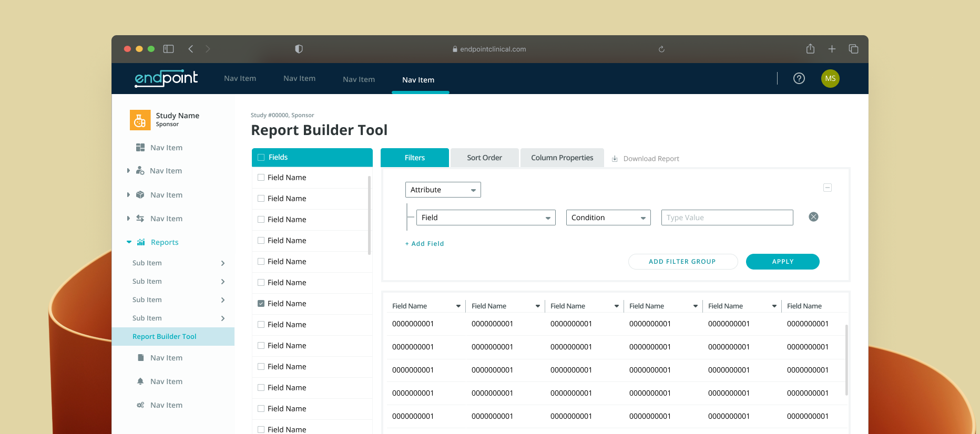Select the second top Nav Item
This screenshot has width=980, height=434.
pos(300,78)
